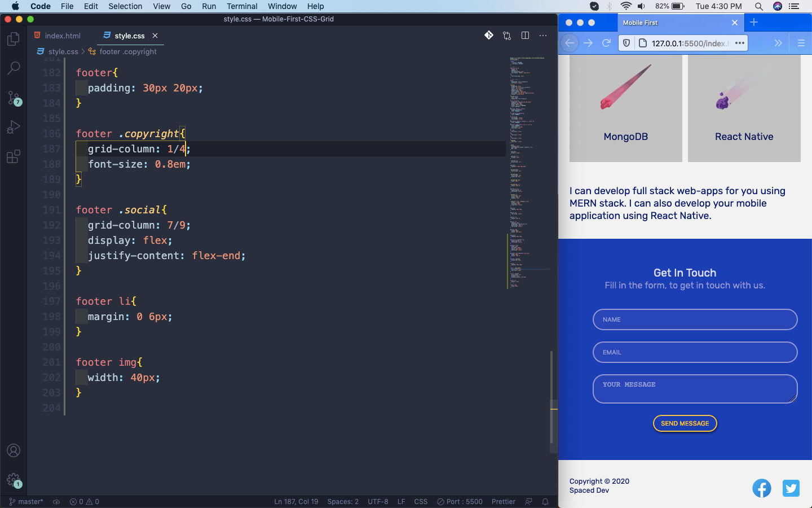The width and height of the screenshot is (812, 508).
Task: Open More Actions ellipsis in editor toolbar
Action: point(543,36)
